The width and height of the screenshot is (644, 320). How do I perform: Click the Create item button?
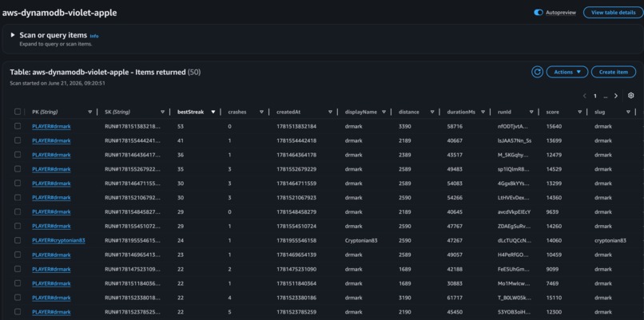tap(613, 72)
